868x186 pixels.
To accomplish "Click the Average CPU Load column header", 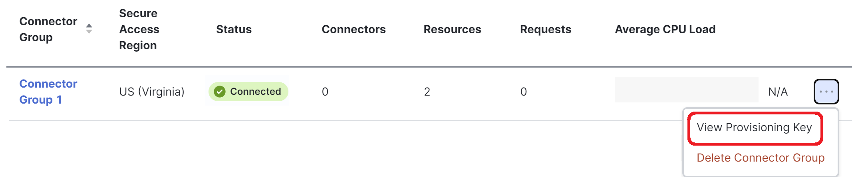I will click(665, 29).
